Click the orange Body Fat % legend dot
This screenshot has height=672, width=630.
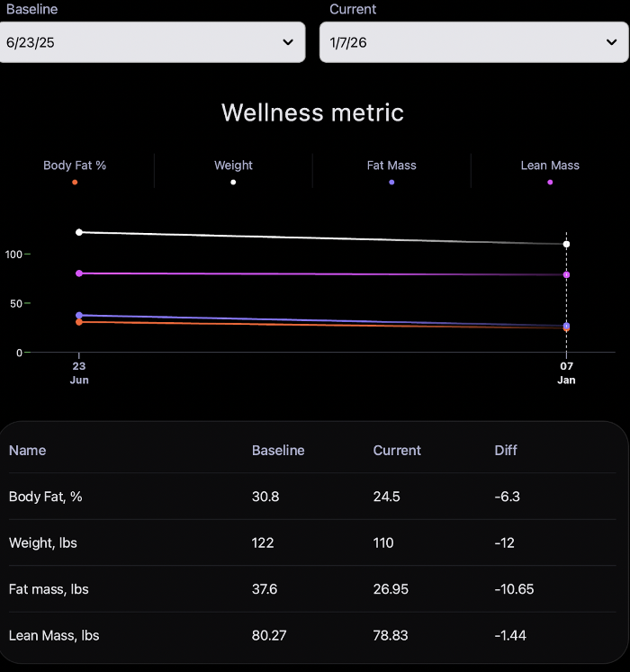coord(75,183)
